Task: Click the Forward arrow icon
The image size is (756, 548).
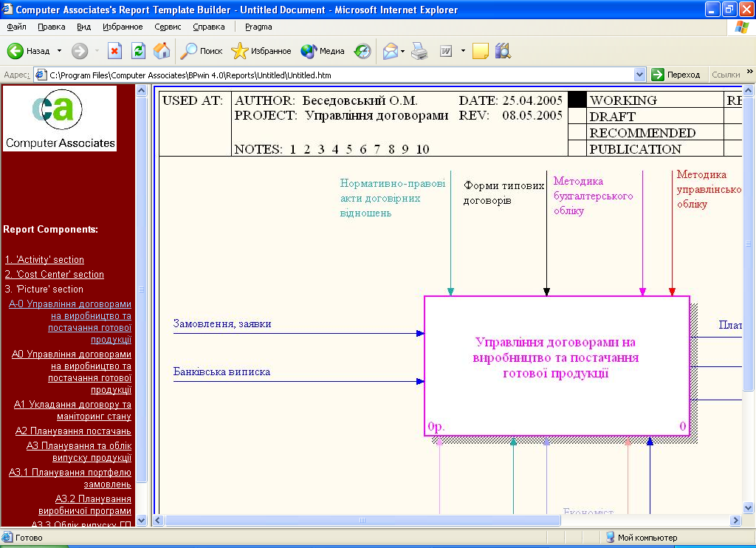Action: coord(80,51)
